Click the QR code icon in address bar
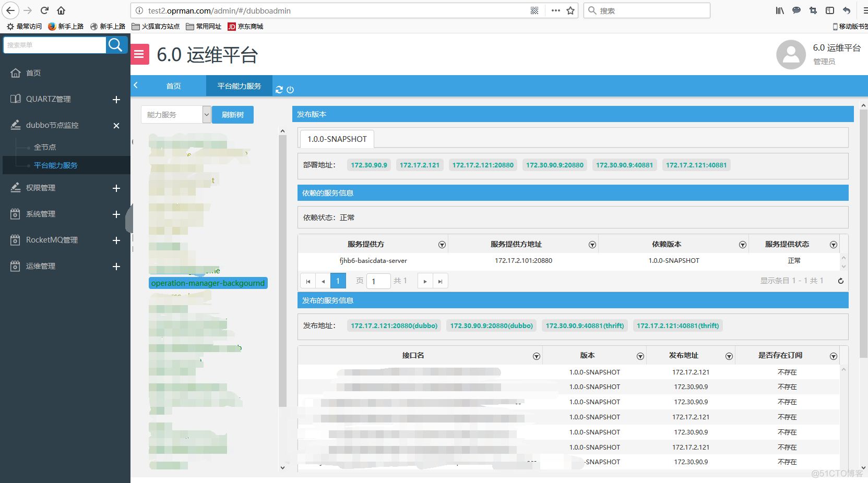The width and height of the screenshot is (868, 483). coord(534,10)
